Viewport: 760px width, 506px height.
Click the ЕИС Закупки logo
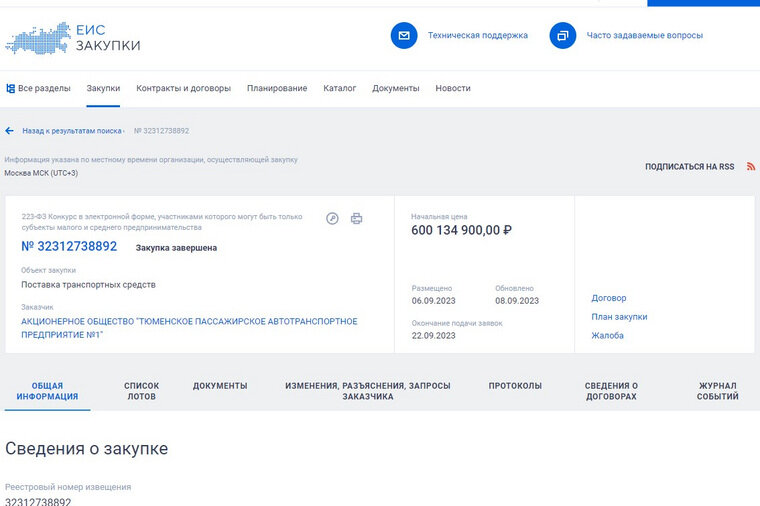click(73, 38)
